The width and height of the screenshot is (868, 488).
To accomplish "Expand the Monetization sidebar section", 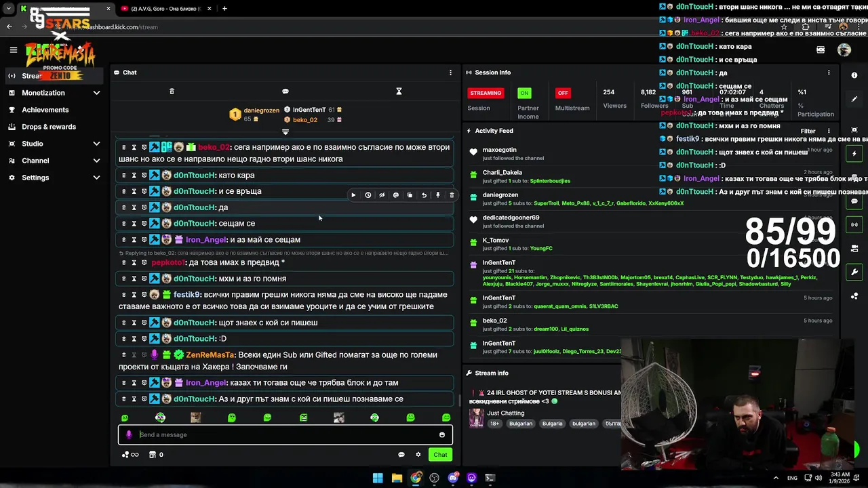I will point(96,93).
